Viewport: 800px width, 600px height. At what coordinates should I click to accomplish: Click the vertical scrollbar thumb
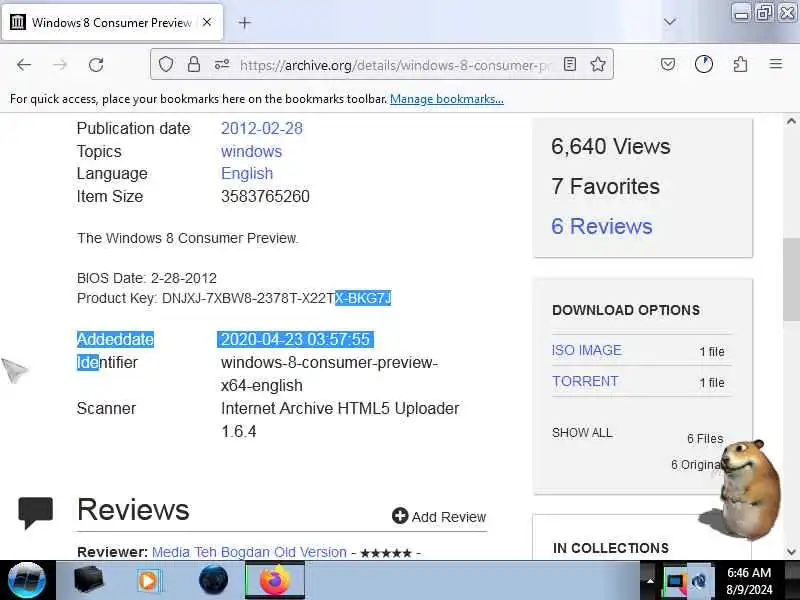pyautogui.click(x=791, y=280)
